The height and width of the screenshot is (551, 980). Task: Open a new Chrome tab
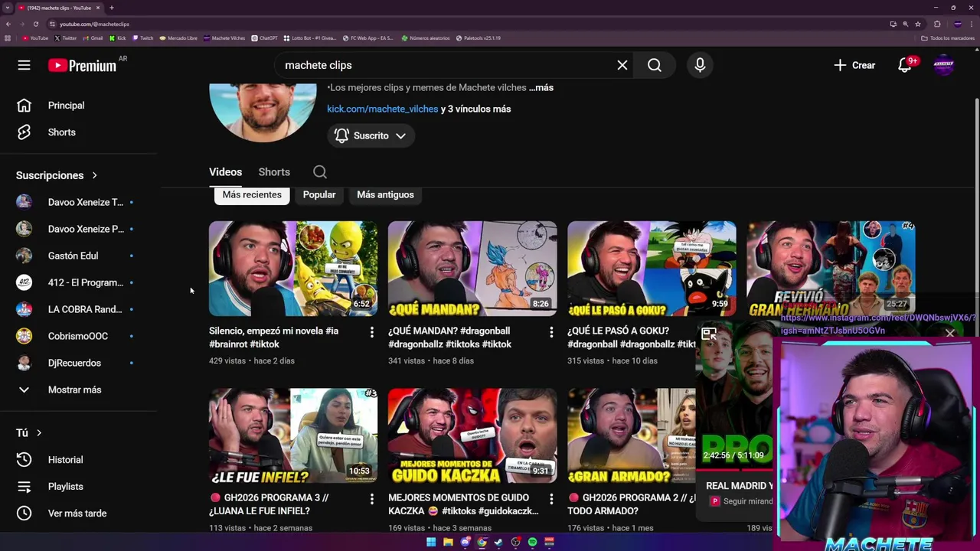pos(112,8)
